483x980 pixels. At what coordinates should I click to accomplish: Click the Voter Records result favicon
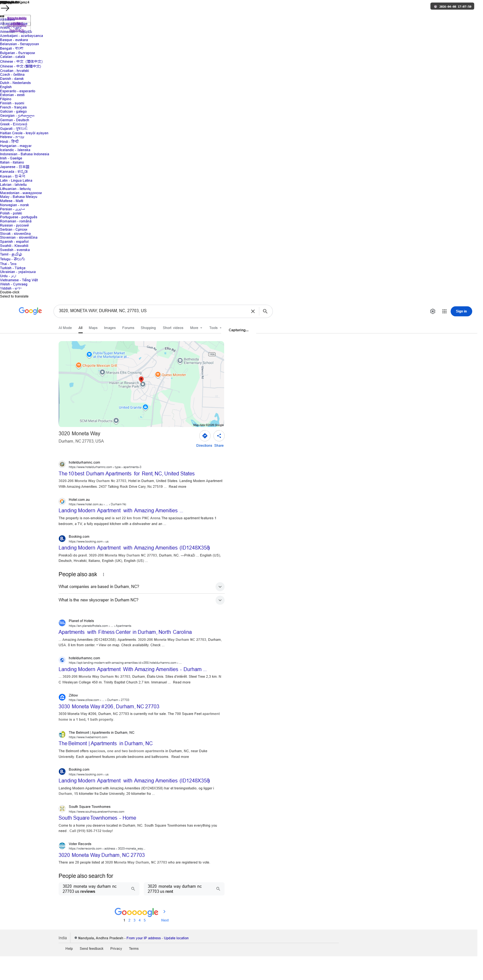62,846
